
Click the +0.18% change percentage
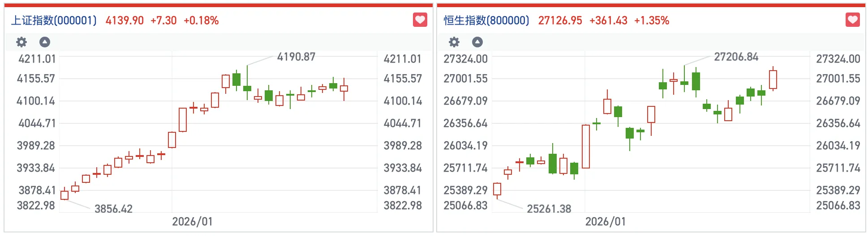tap(201, 21)
